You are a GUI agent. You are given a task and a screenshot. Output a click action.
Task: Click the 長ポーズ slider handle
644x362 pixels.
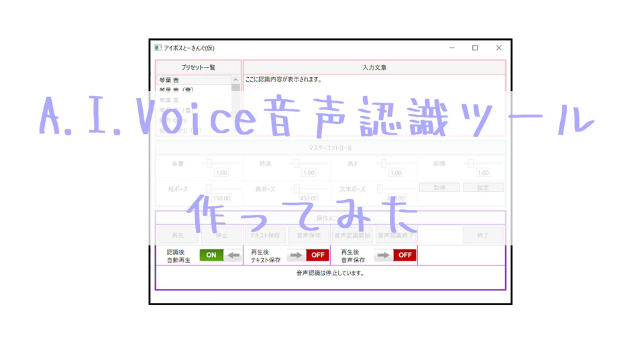point(297,189)
